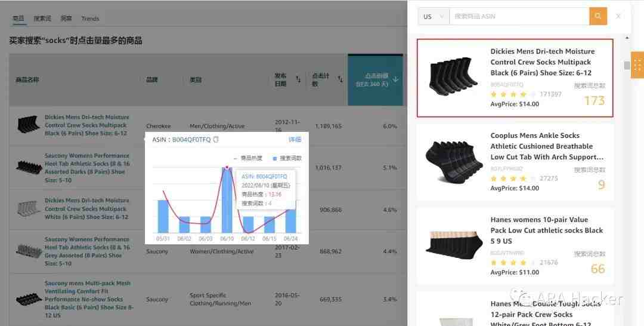Click release date 2016-05-20 cell
The image size is (644, 326).
(x=287, y=299)
